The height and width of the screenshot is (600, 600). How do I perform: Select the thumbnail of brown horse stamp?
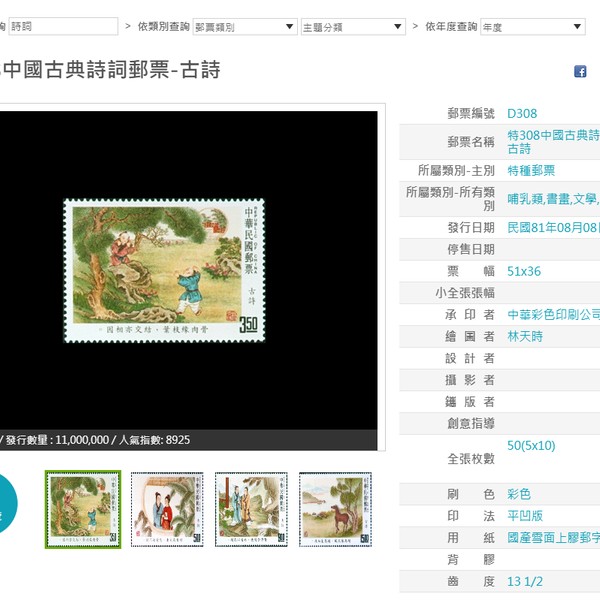click(335, 509)
